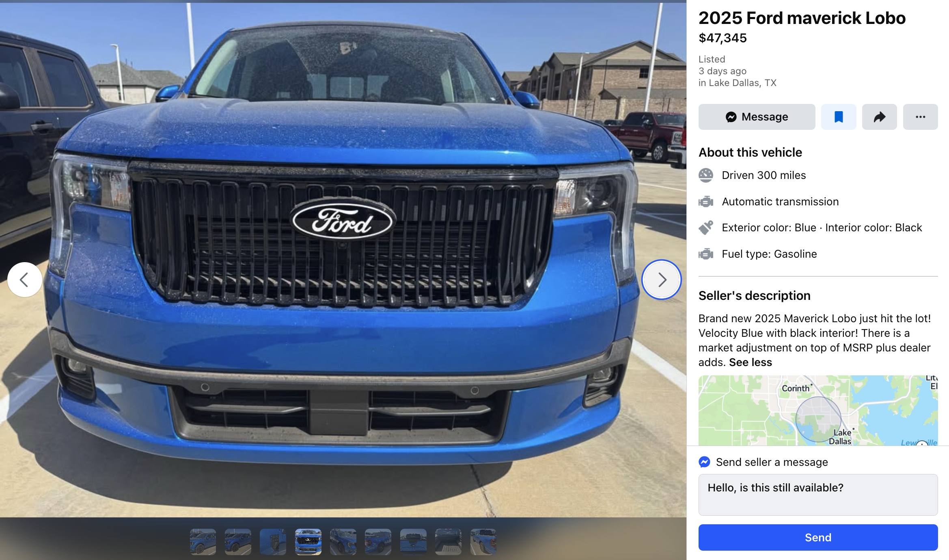Click the engine icon beside Fuel type
This screenshot has width=949, height=560.
click(x=706, y=254)
